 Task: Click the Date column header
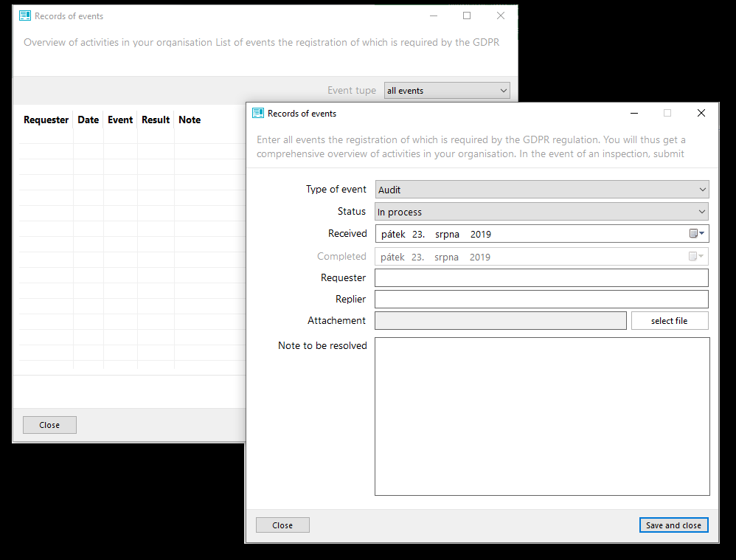[x=88, y=120]
